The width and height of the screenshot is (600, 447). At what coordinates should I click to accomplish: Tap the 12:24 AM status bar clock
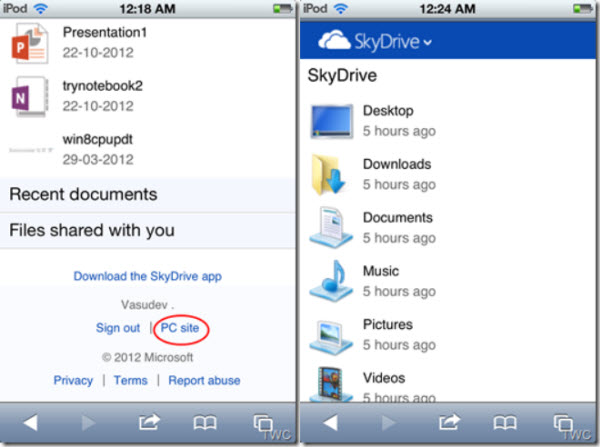click(x=447, y=8)
